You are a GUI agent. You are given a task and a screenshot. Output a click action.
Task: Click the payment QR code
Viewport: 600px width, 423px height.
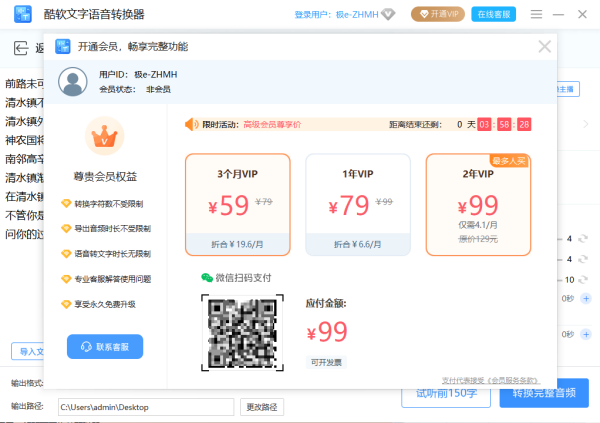(x=242, y=333)
